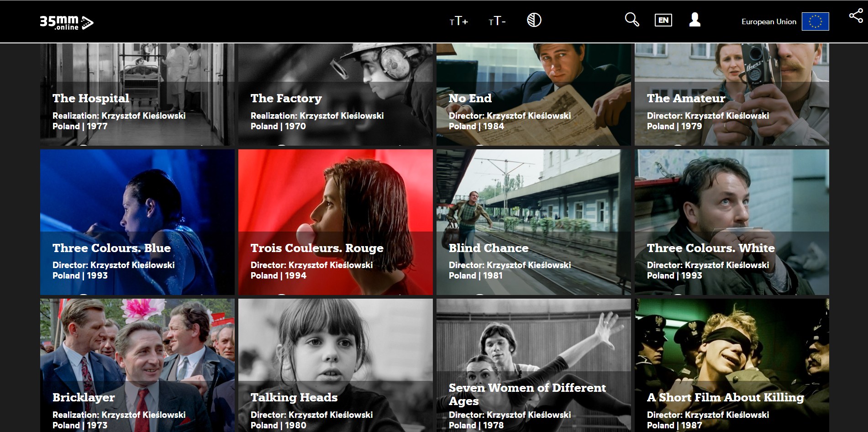Click "Poland | 1984" under No End
The width and height of the screenshot is (868, 432).
click(x=476, y=126)
